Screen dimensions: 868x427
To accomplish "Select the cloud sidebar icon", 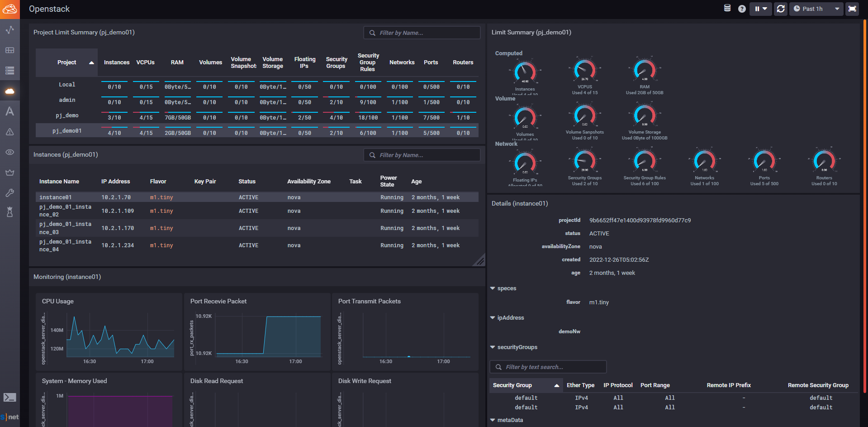I will [x=10, y=91].
